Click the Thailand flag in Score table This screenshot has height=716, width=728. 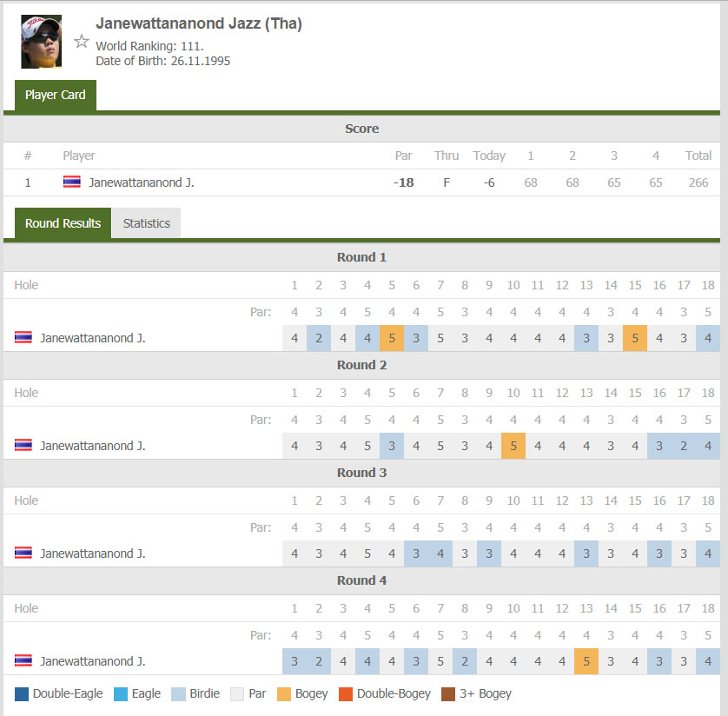pos(72,182)
